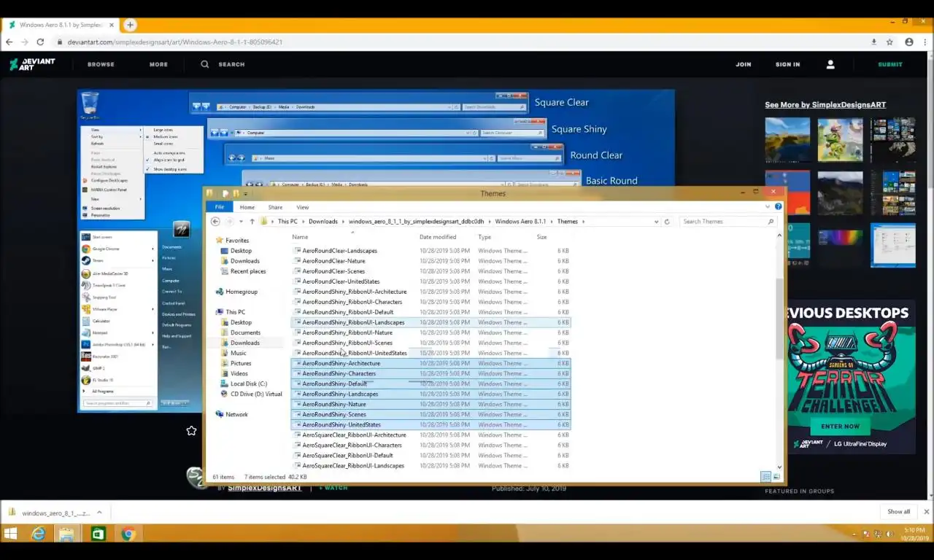
Task: Click the JOIN link on DeviantArt
Action: click(744, 64)
